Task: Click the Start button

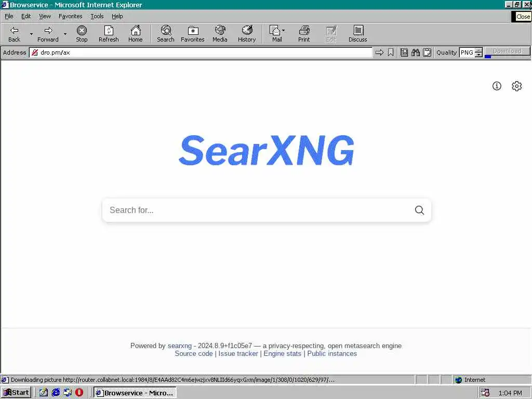Action: click(x=16, y=393)
